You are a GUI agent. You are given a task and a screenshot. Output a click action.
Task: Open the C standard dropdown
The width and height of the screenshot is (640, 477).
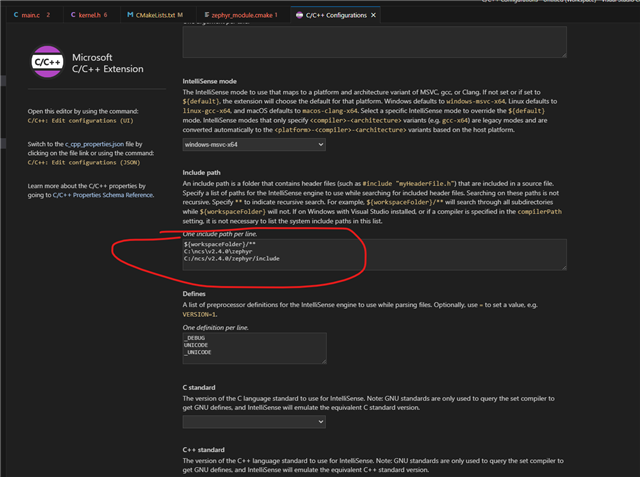254,422
